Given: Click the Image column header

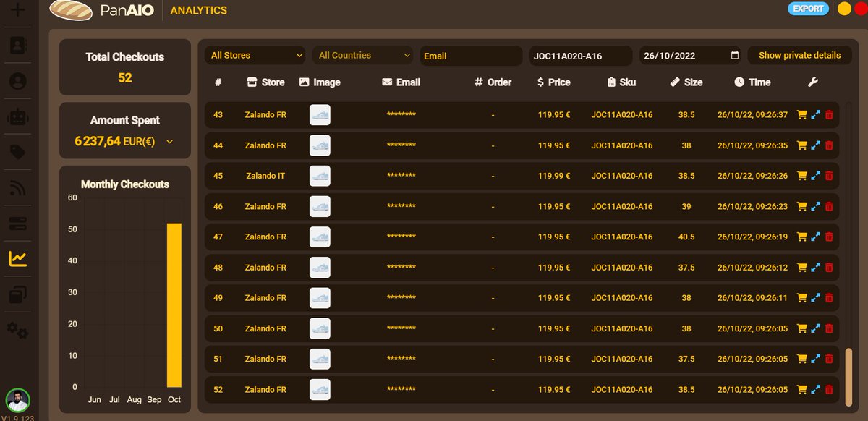Looking at the screenshot, I should click(320, 82).
